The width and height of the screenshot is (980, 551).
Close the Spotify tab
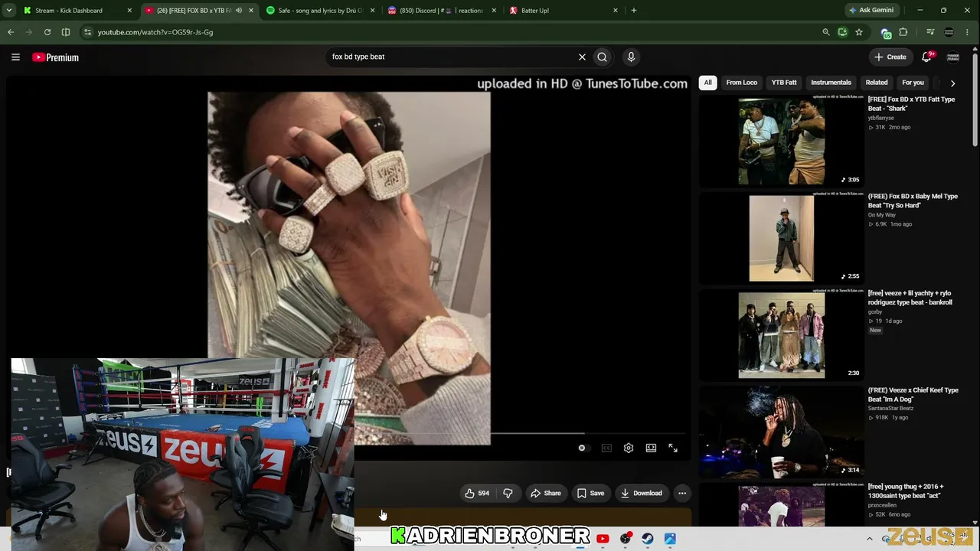pyautogui.click(x=373, y=11)
